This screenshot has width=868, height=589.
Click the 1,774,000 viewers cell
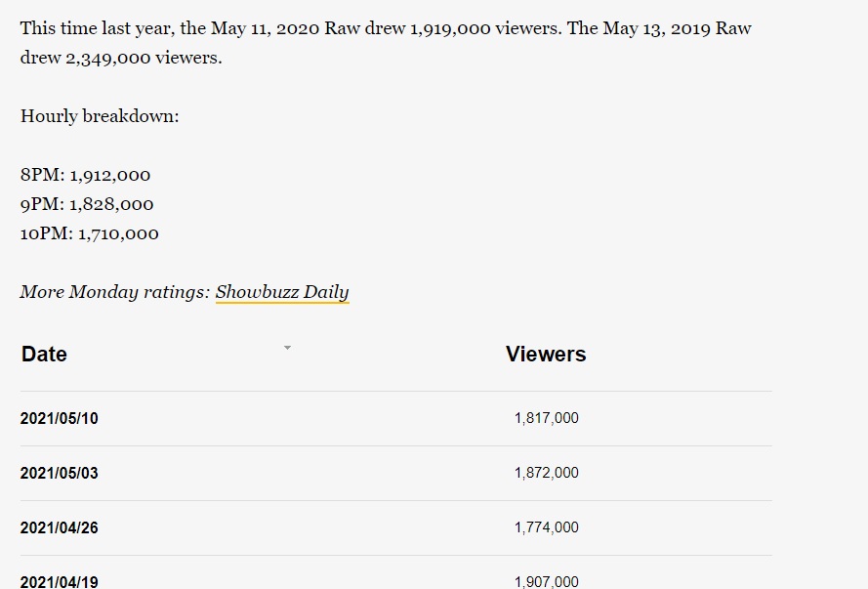(546, 528)
